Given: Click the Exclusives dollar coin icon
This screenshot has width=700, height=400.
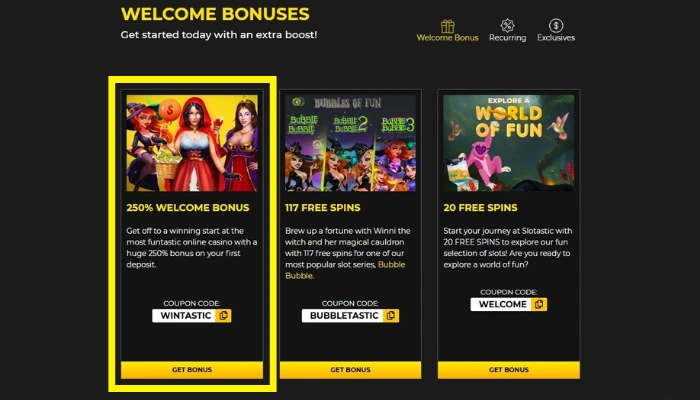Looking at the screenshot, I should click(556, 25).
